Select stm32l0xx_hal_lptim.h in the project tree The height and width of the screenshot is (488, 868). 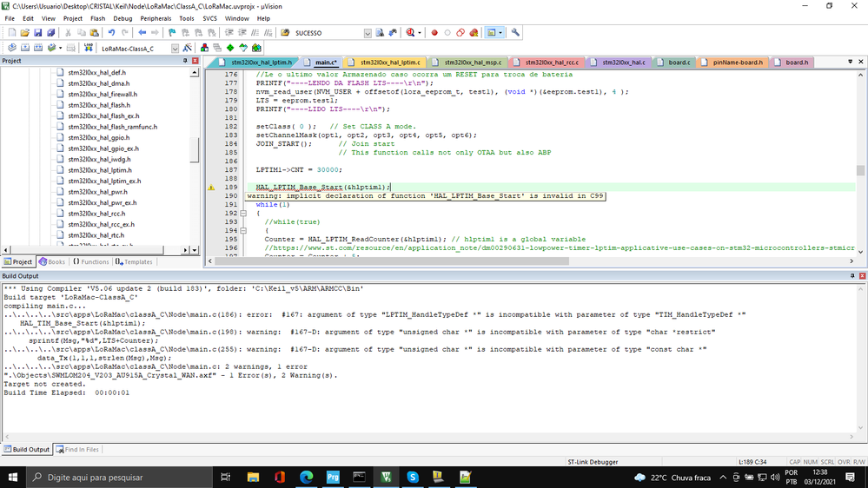tap(100, 170)
